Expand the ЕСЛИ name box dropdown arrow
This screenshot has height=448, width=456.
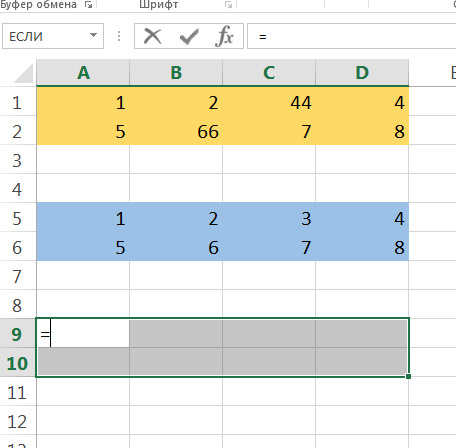click(94, 35)
